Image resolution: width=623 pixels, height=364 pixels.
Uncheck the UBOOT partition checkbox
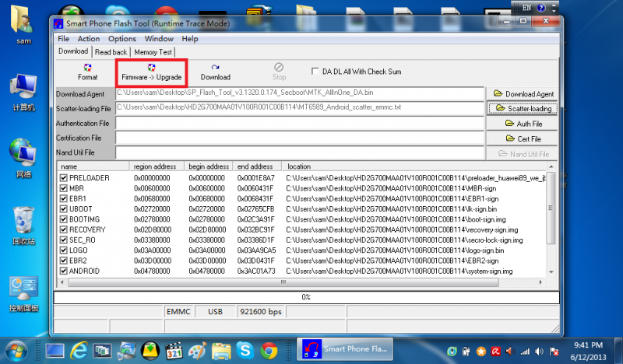64,208
